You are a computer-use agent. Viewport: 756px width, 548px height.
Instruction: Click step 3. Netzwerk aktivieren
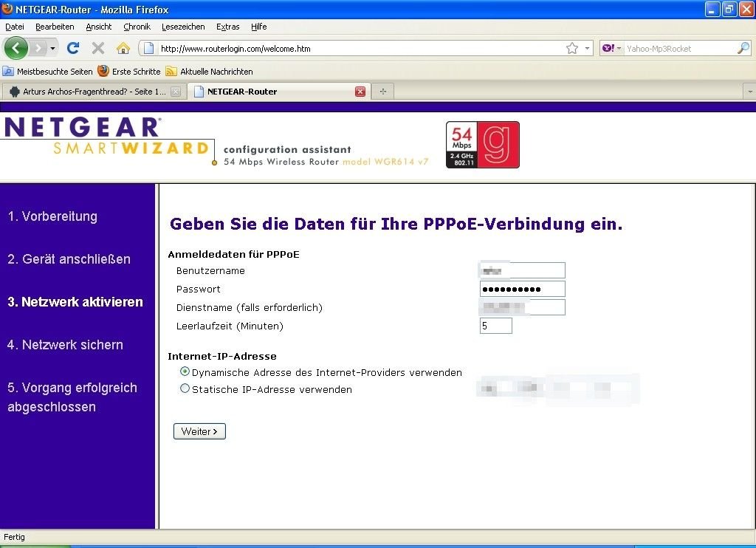click(75, 302)
